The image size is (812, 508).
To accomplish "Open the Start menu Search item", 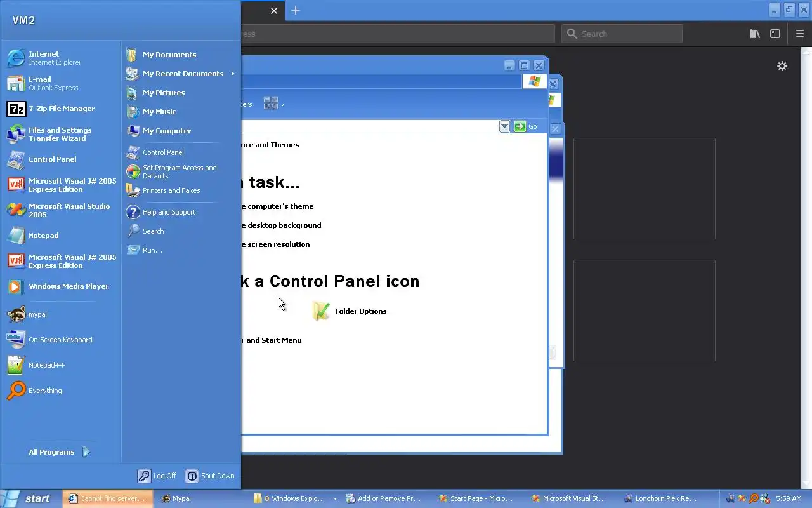I will [181, 231].
